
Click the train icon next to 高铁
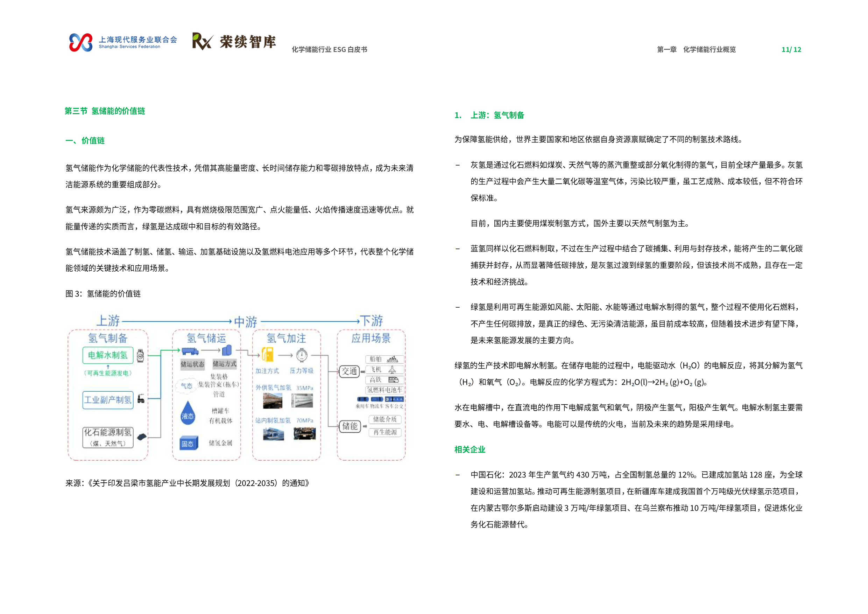pos(394,379)
